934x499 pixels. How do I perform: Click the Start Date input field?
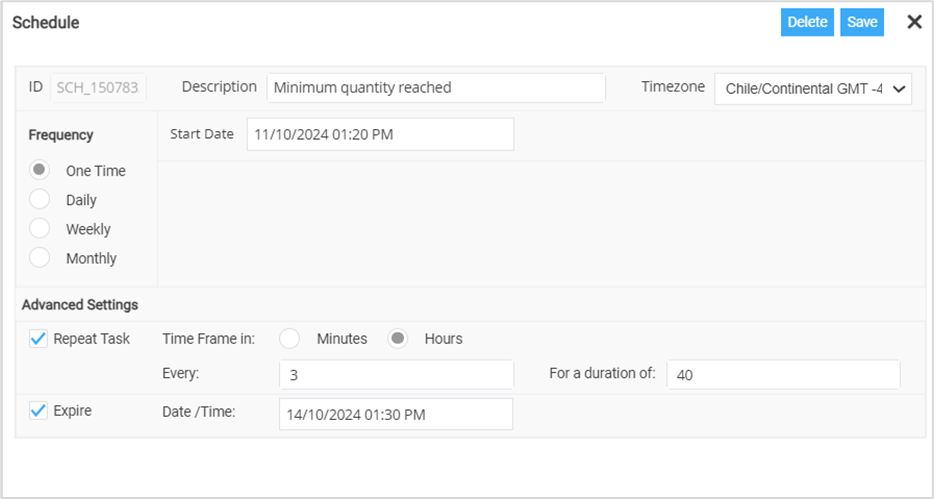(380, 134)
